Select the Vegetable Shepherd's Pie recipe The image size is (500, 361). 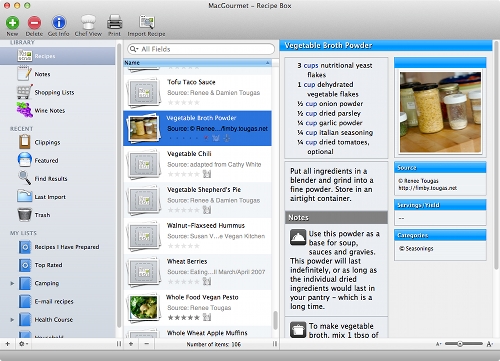(197, 200)
